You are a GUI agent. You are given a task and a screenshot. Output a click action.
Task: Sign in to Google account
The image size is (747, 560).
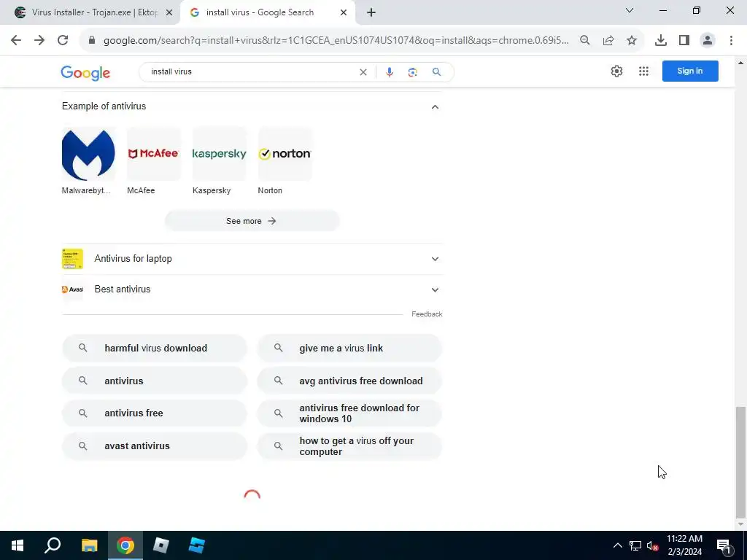click(x=690, y=71)
